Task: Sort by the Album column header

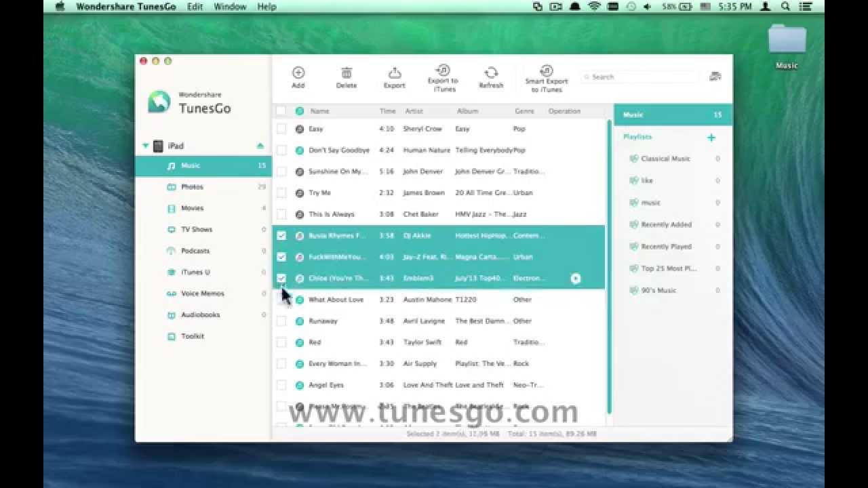Action: 467,111
